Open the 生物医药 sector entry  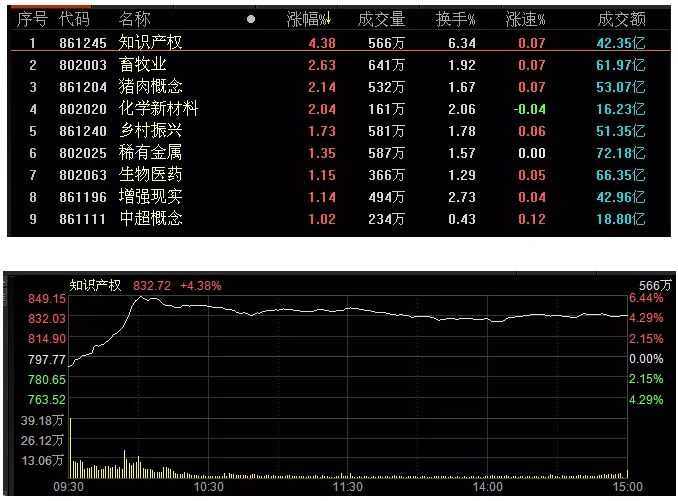(150, 175)
